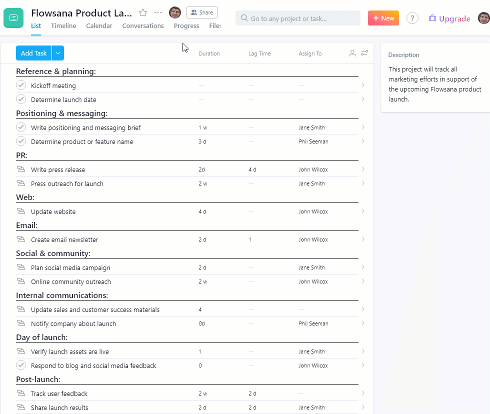Click duration value for Press outreach
490x414 pixels.
[x=203, y=183]
